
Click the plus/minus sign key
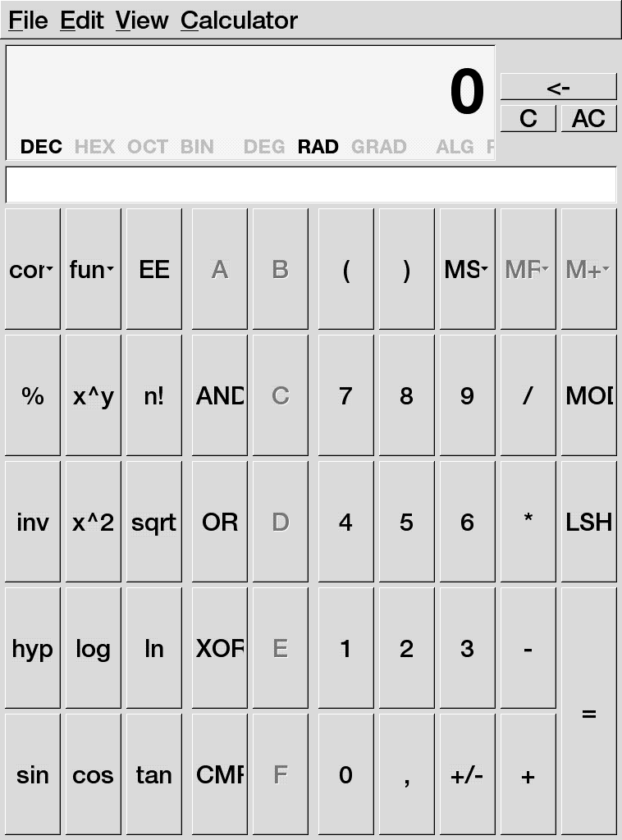pos(467,775)
